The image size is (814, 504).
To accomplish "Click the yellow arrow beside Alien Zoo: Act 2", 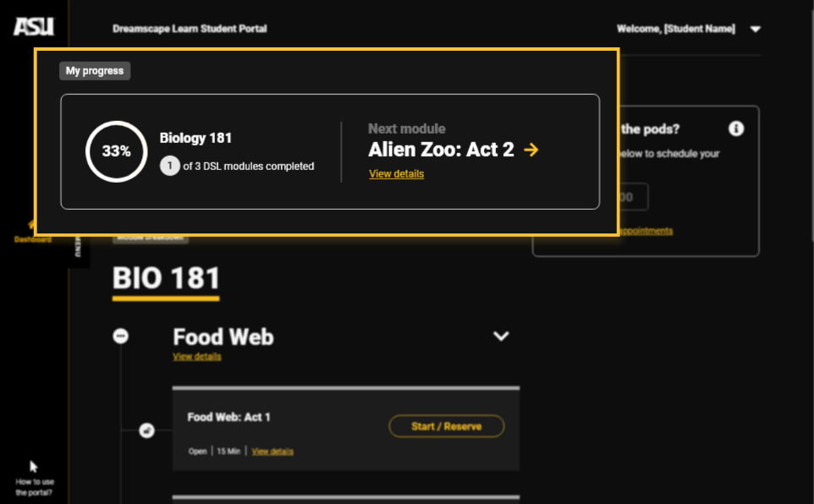I will 531,150.
